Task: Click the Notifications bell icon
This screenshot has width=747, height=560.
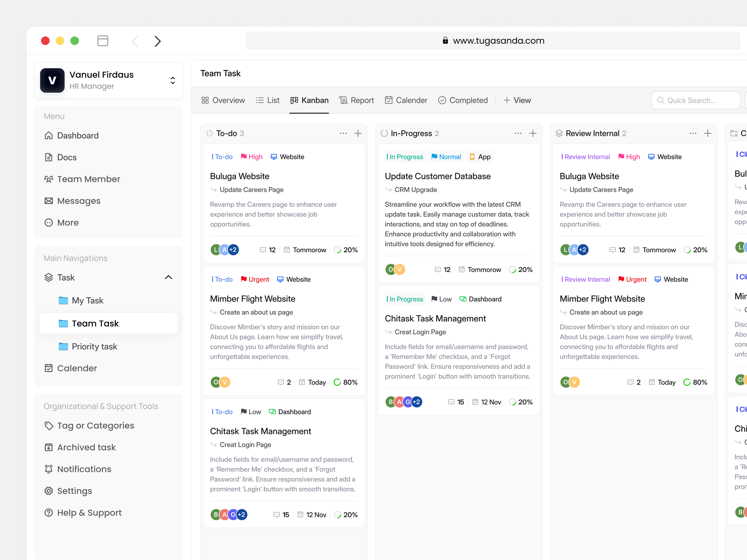Action: coord(49,469)
